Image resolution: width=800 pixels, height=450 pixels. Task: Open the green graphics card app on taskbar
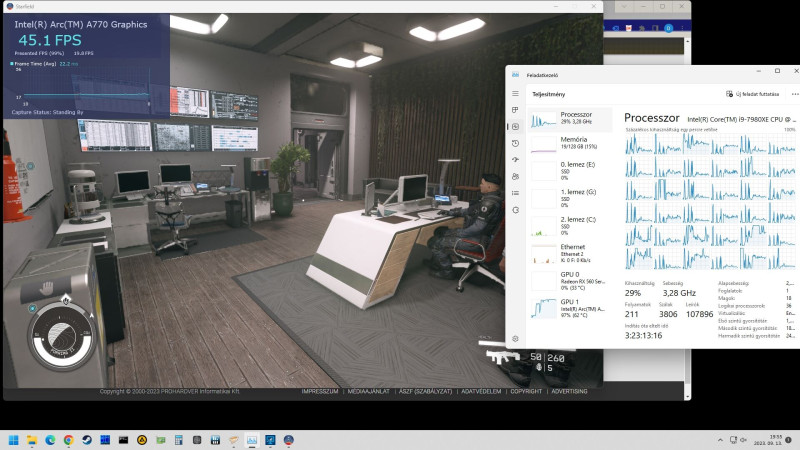click(160, 440)
